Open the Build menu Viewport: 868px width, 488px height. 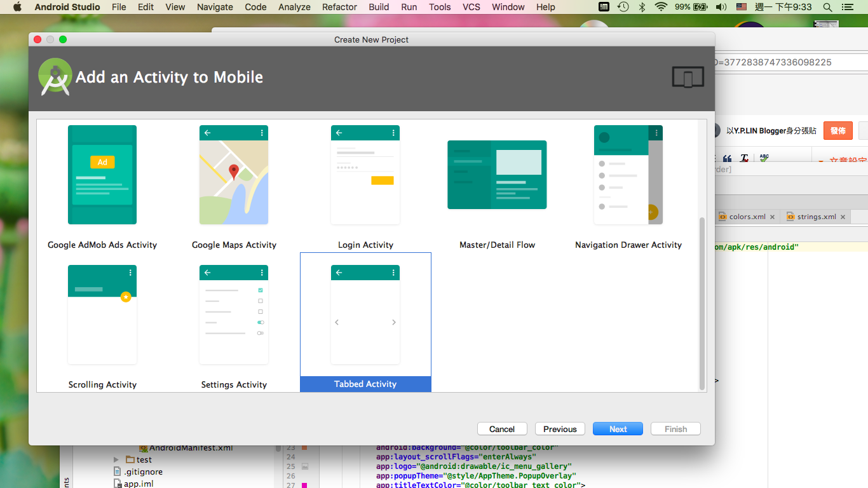[379, 7]
